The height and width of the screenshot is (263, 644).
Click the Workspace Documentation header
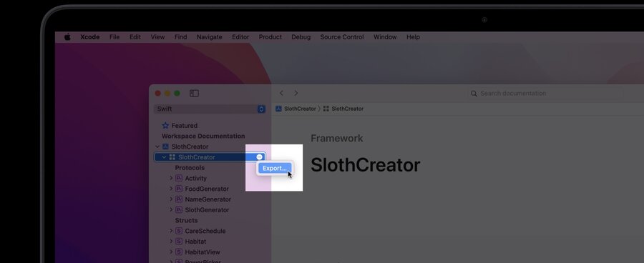point(203,136)
